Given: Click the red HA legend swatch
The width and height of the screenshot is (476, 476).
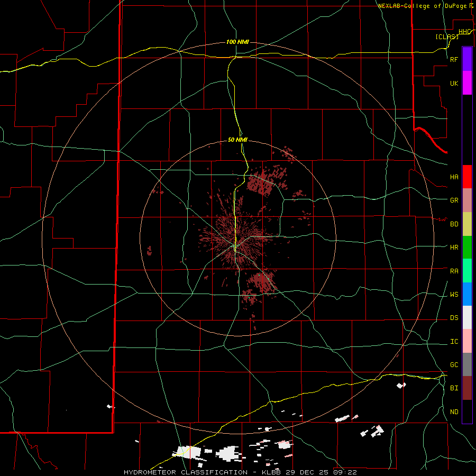Looking at the screenshot, I should pos(467,177).
